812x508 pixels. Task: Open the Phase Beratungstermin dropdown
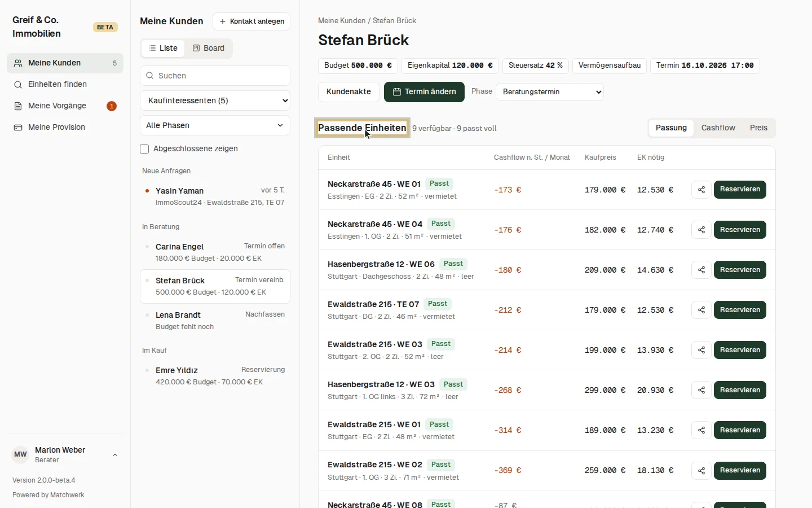(x=550, y=92)
